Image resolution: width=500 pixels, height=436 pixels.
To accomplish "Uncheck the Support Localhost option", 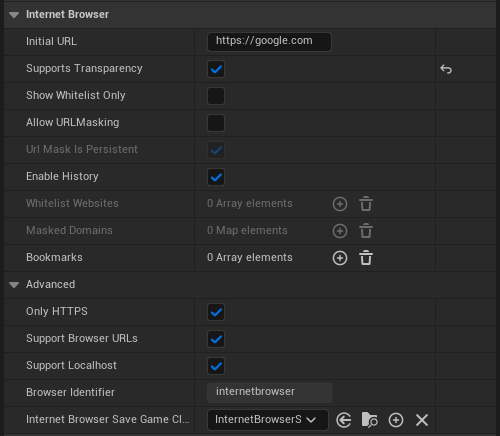I will [216, 366].
